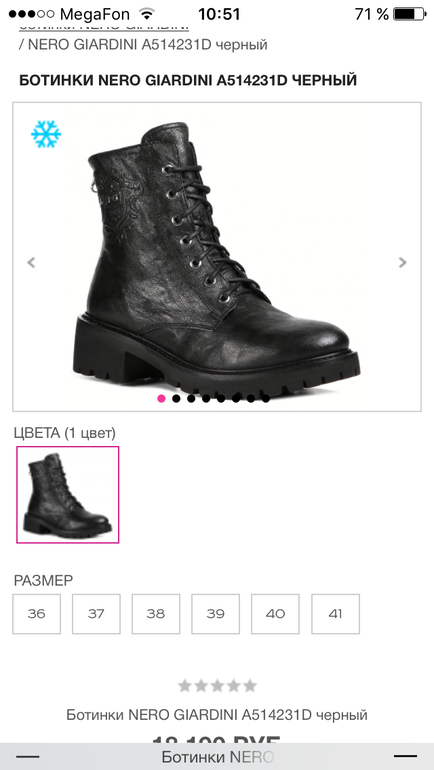434x770 pixels.
Task: Show previous boot photo with left arrow
Action: (31, 262)
